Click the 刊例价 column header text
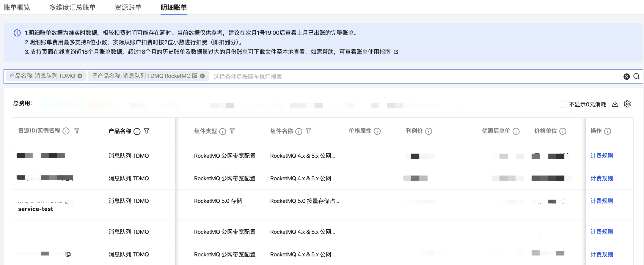This screenshot has width=644, height=265. pos(414,131)
